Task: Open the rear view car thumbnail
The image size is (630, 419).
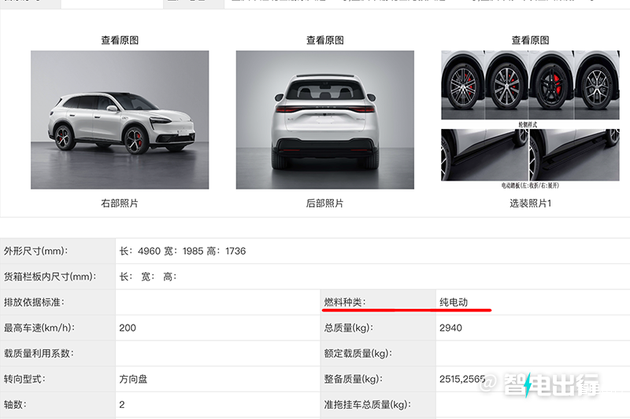Action: (x=325, y=120)
